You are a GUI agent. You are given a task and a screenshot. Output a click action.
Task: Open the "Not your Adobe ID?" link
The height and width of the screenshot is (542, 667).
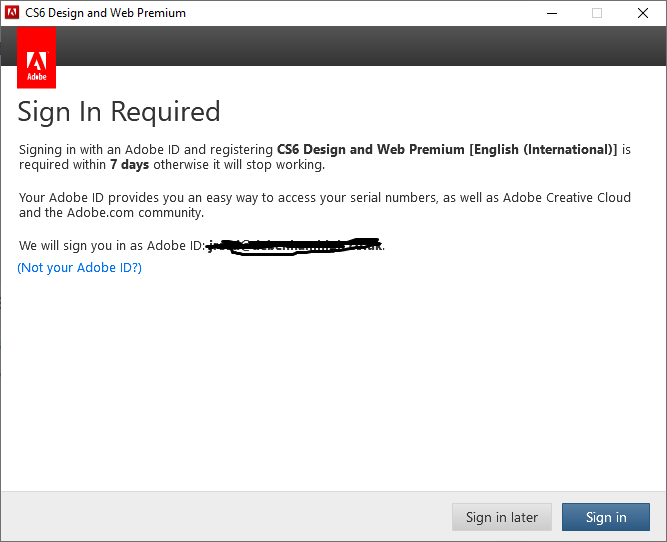coord(80,268)
